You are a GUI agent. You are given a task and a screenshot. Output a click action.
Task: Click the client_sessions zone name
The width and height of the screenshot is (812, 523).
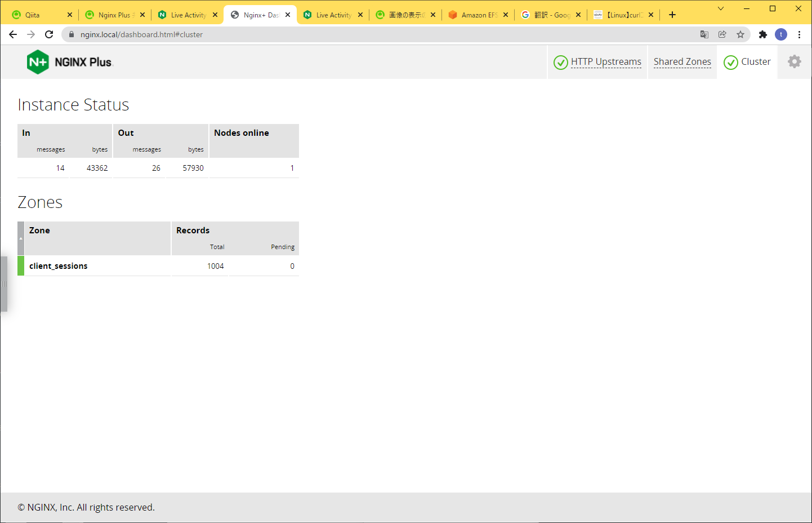pos(59,266)
